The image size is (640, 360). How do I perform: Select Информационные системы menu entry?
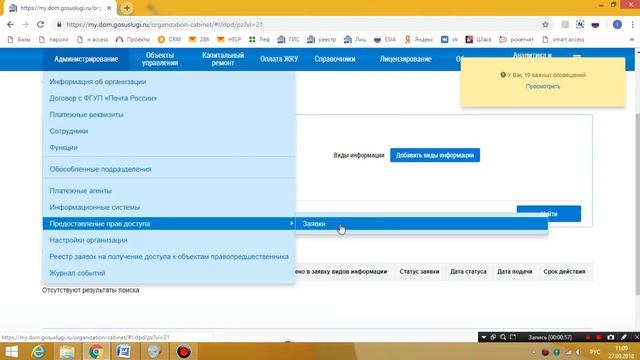(x=169, y=207)
